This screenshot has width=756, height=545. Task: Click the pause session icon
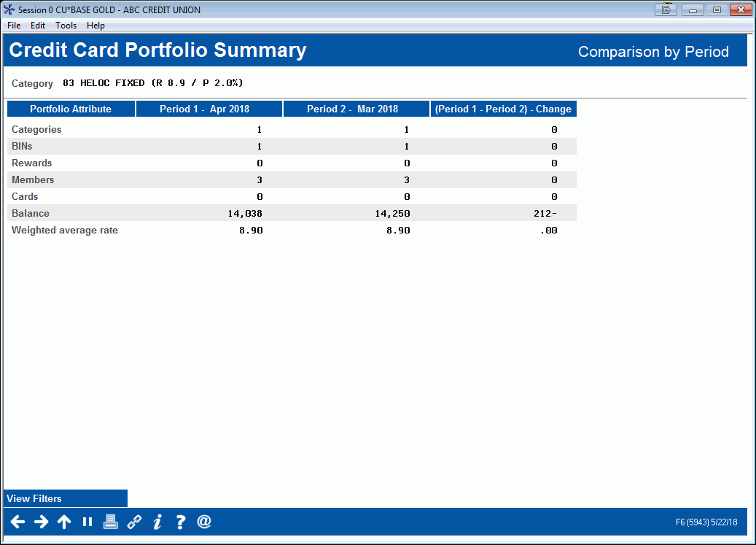click(87, 522)
